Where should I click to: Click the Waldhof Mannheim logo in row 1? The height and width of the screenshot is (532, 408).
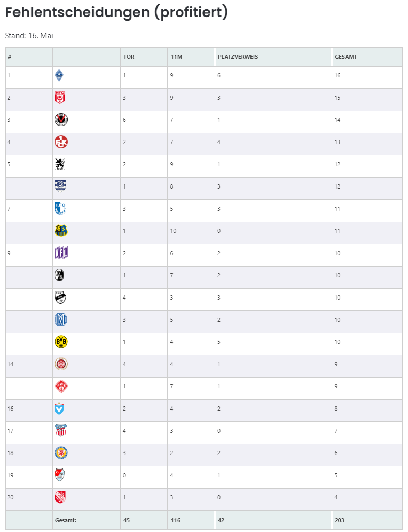tap(59, 75)
